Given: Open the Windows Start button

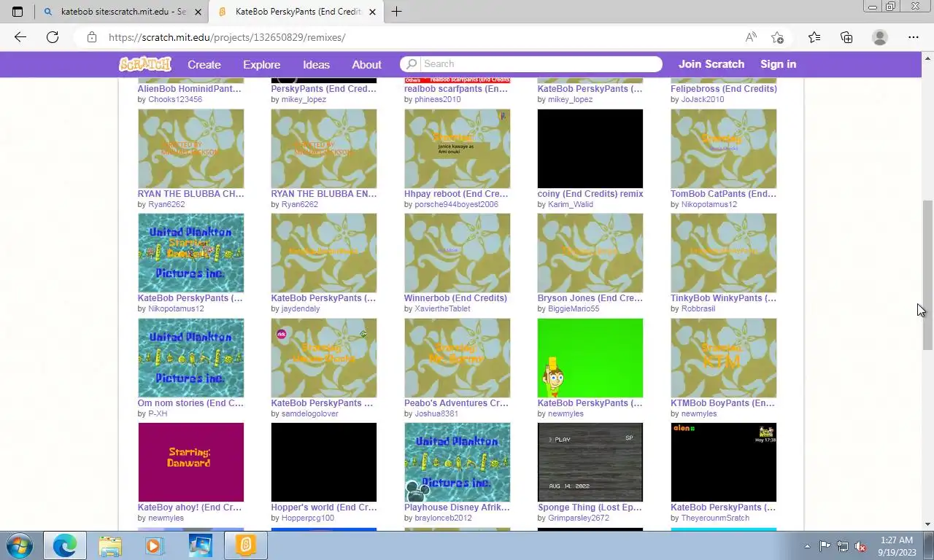Looking at the screenshot, I should tap(18, 545).
